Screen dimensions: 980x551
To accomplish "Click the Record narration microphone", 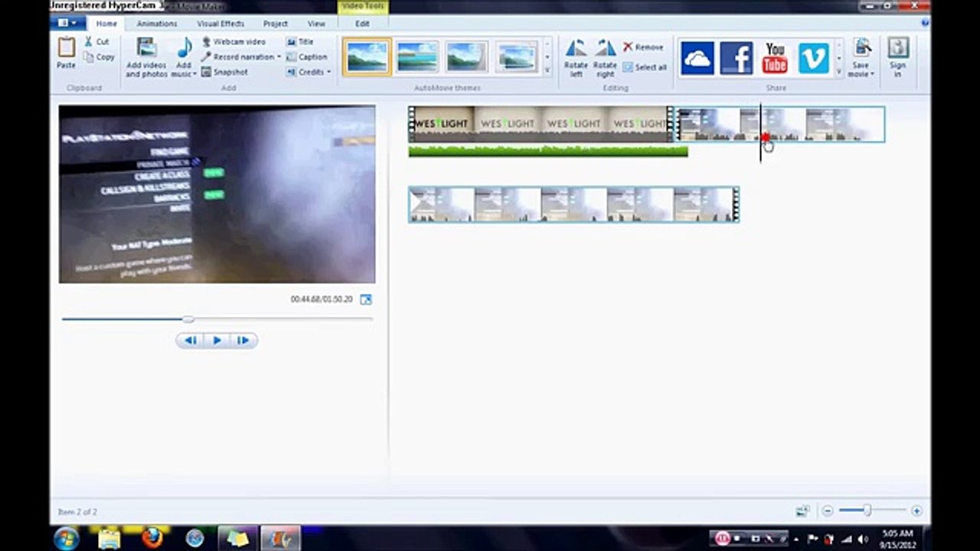I will point(206,57).
